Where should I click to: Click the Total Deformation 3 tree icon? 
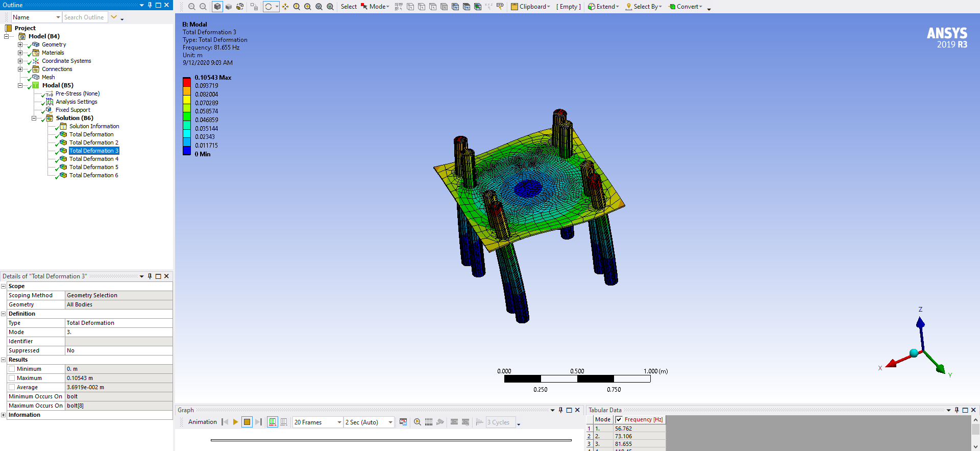tap(63, 151)
